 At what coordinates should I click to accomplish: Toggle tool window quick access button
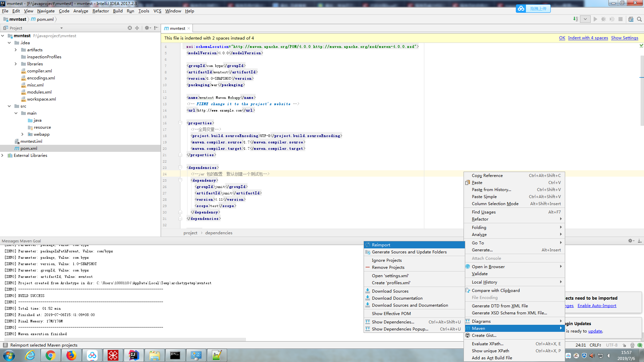[5, 345]
